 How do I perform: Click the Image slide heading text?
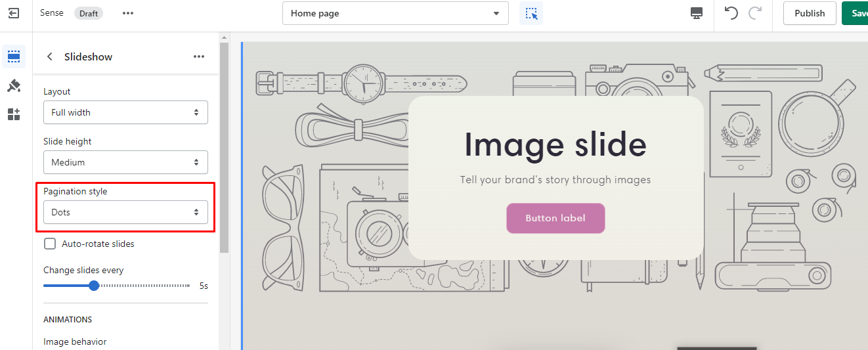pos(555,144)
